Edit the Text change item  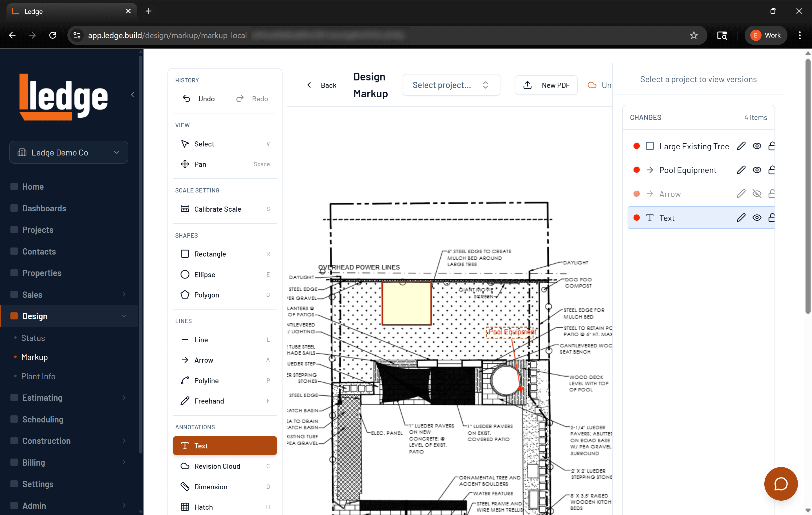741,218
